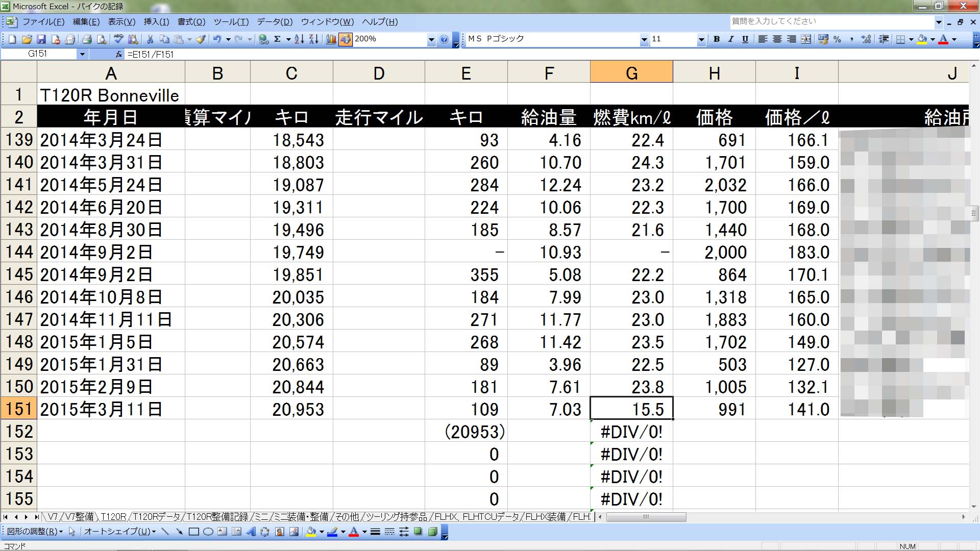Select the Arrow drawing tool
The width and height of the screenshot is (980, 551).
pyautogui.click(x=179, y=532)
